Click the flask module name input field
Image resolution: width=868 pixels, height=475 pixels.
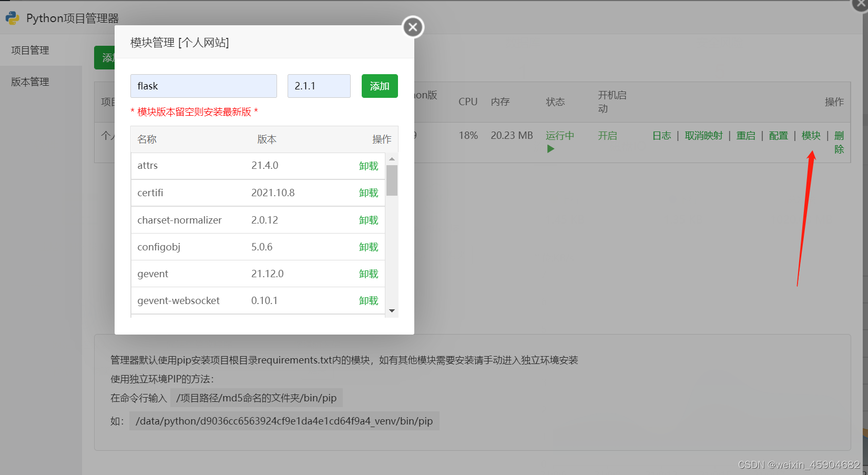tap(203, 86)
